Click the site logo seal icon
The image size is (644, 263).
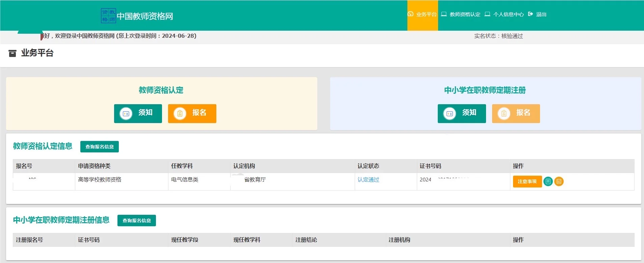[108, 16]
